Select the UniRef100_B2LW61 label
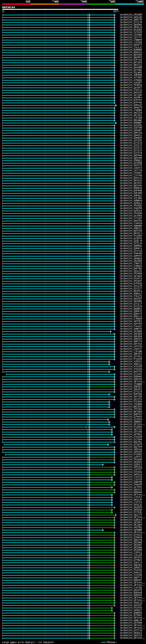Screen dimensions: 146x644 [131, 72]
